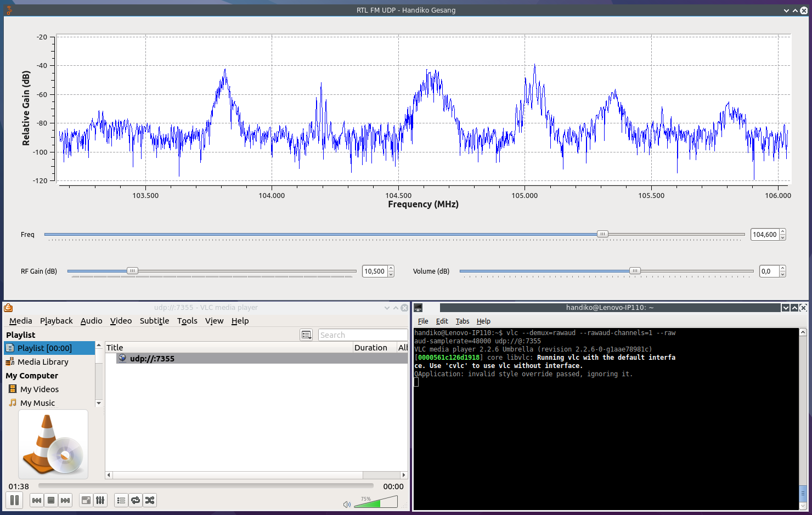Click the stop playback button

51,500
